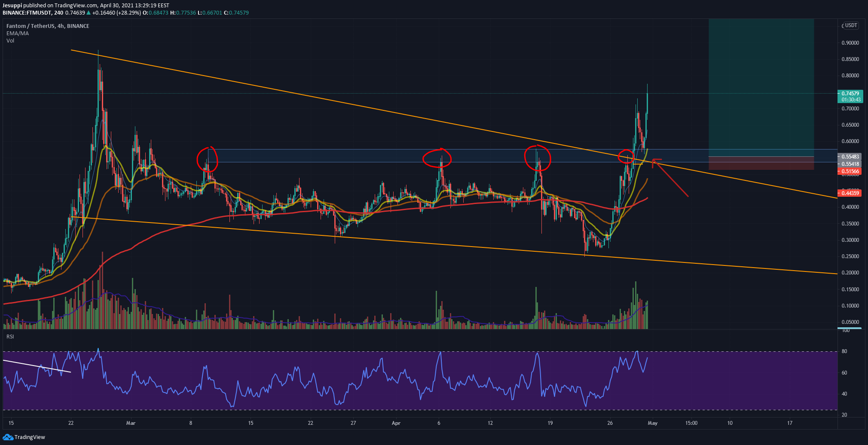Click the Mar date on time axis
Image resolution: width=868 pixels, height=445 pixels.
point(131,423)
